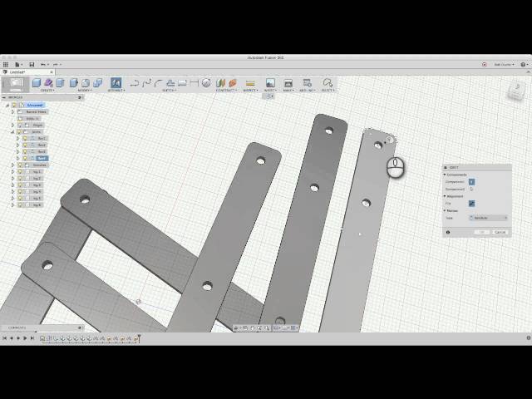
Task: Select the Fillet modify icon
Action: pos(86,82)
